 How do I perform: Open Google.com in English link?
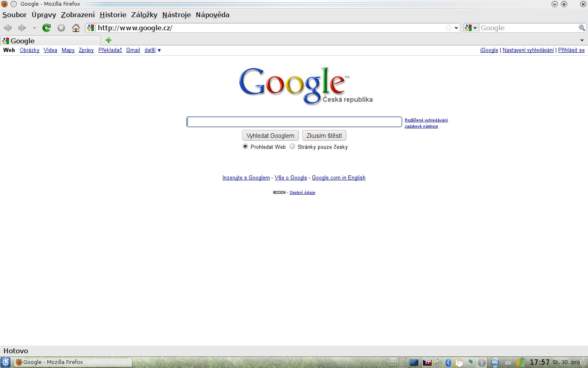tap(339, 178)
